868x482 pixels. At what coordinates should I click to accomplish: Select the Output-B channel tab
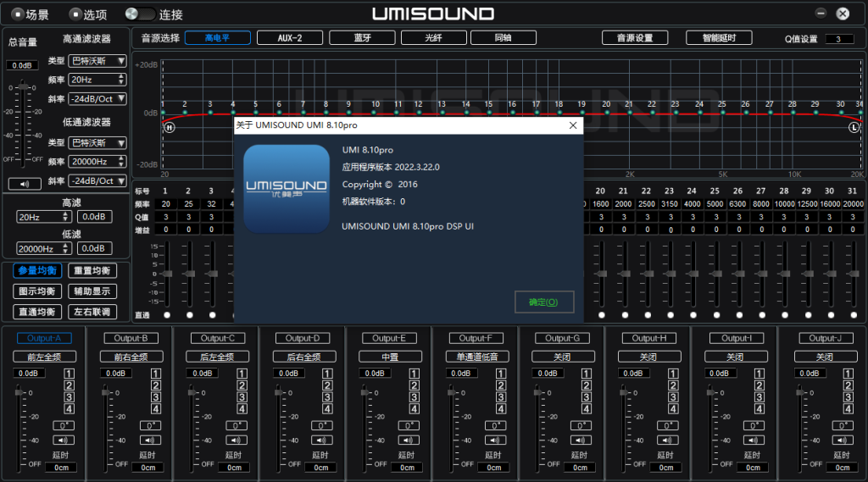pyautogui.click(x=131, y=338)
